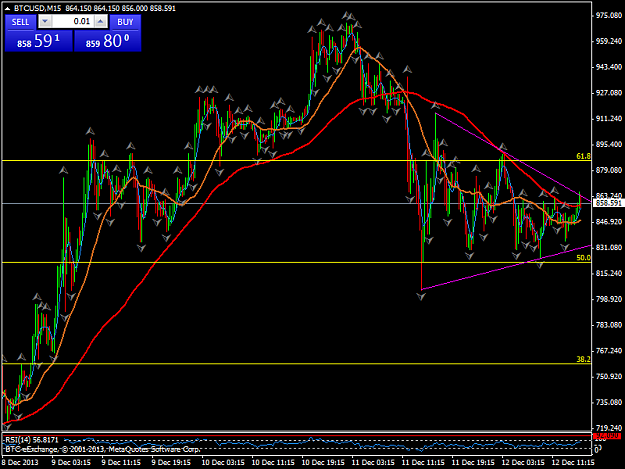
Task: Select the 38.2 Fibonacci level label
Action: pos(583,359)
